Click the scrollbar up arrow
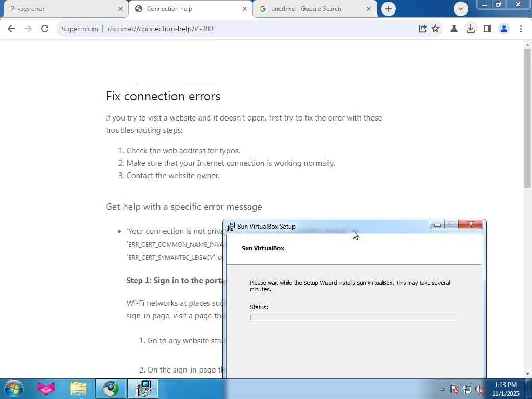This screenshot has height=399, width=532. (527, 45)
